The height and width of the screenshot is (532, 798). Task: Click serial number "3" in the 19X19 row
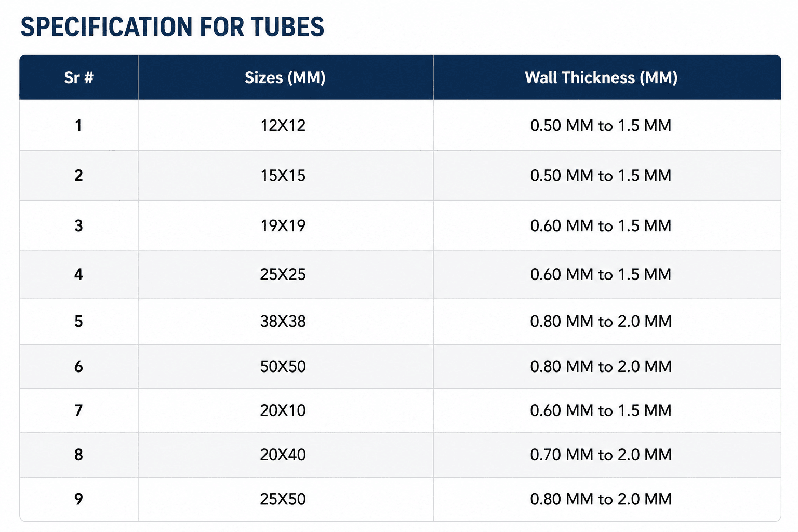(78, 225)
